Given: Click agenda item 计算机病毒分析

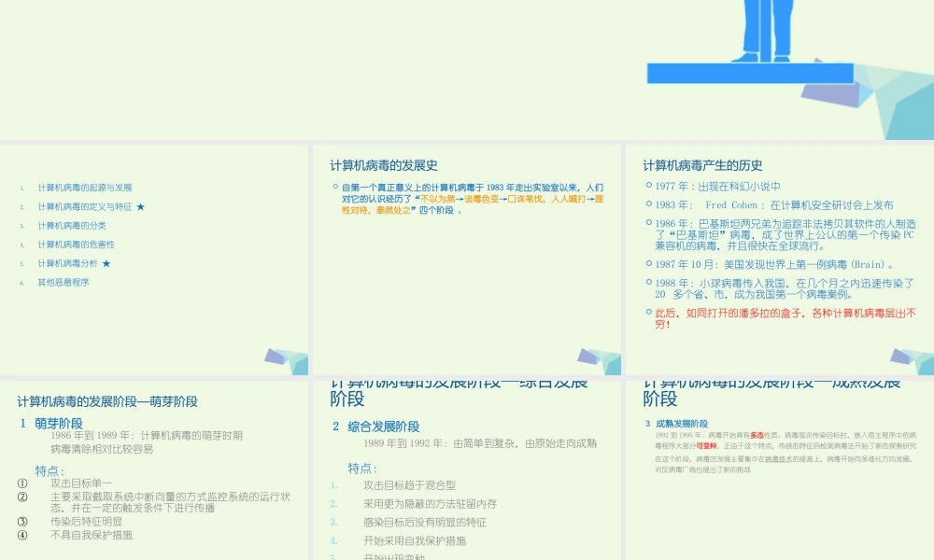Looking at the screenshot, I should [x=68, y=263].
